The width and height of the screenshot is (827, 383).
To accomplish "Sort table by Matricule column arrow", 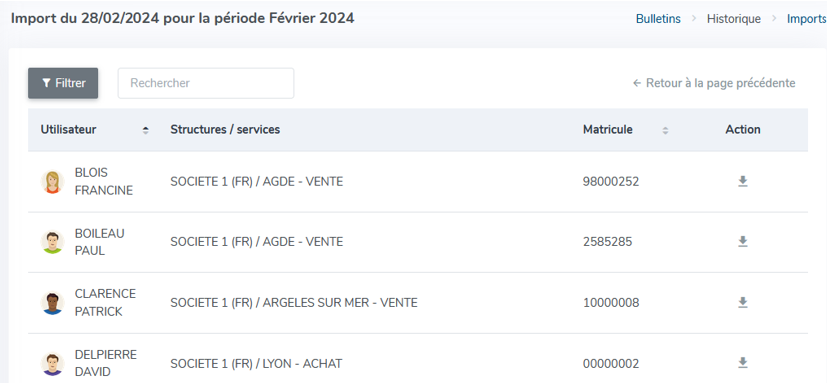I will (665, 130).
